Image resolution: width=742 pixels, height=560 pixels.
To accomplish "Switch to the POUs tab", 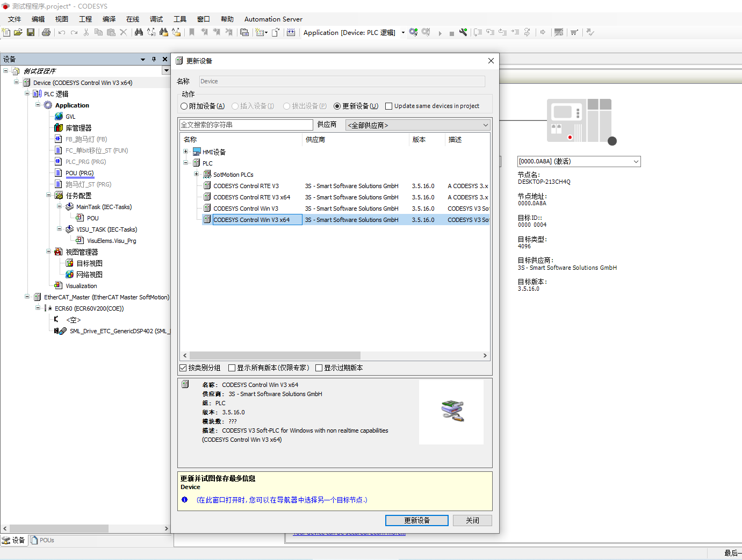I will 42,540.
